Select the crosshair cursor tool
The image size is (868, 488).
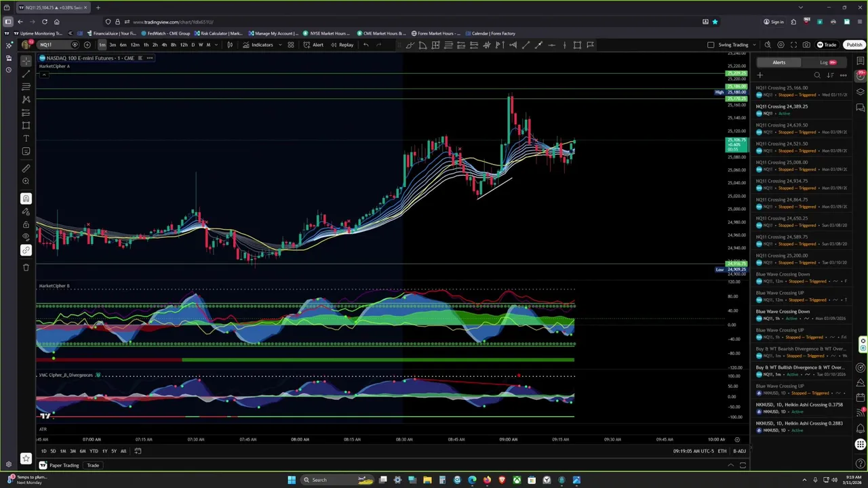click(x=26, y=60)
